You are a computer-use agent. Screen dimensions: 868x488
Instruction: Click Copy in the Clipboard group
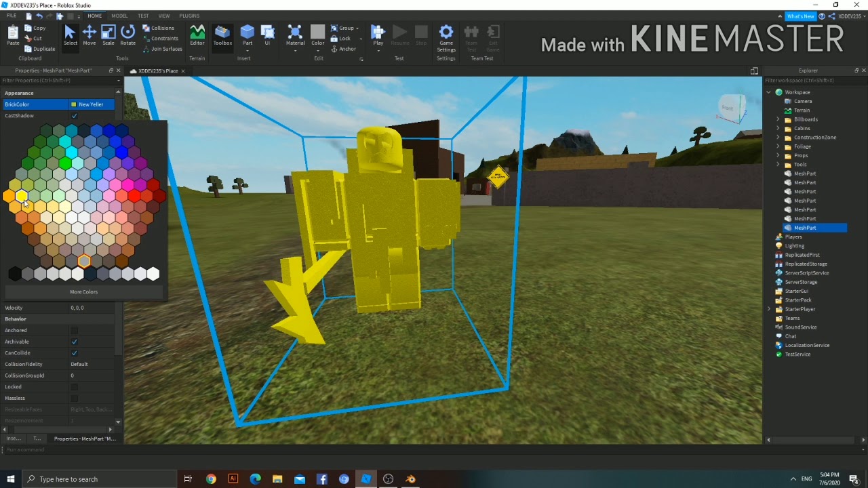(x=35, y=28)
